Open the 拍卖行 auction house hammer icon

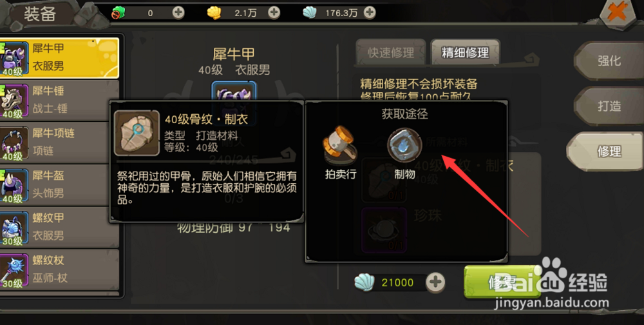pos(339,145)
